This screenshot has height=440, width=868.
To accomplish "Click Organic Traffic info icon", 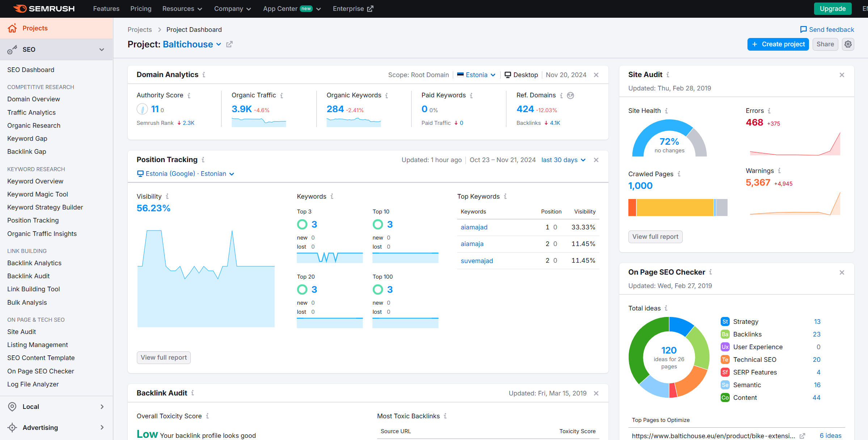I will pyautogui.click(x=282, y=96).
